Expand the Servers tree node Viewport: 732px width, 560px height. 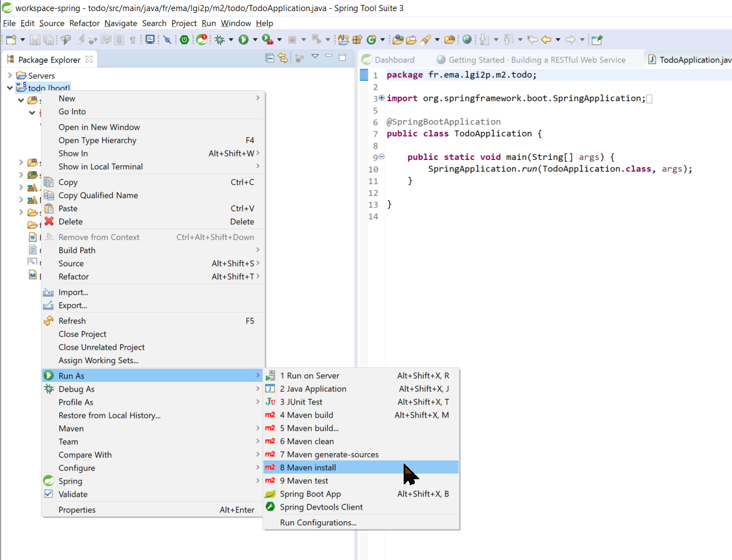tap(10, 75)
